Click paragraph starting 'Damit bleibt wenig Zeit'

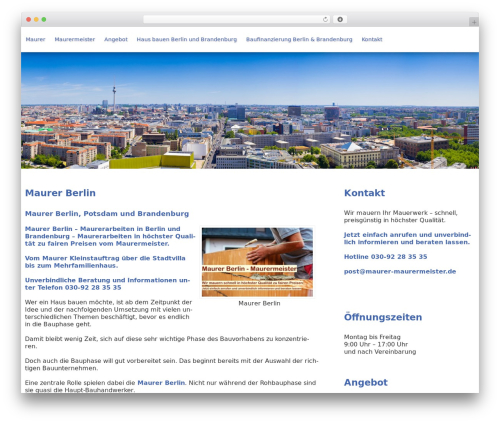(x=167, y=342)
